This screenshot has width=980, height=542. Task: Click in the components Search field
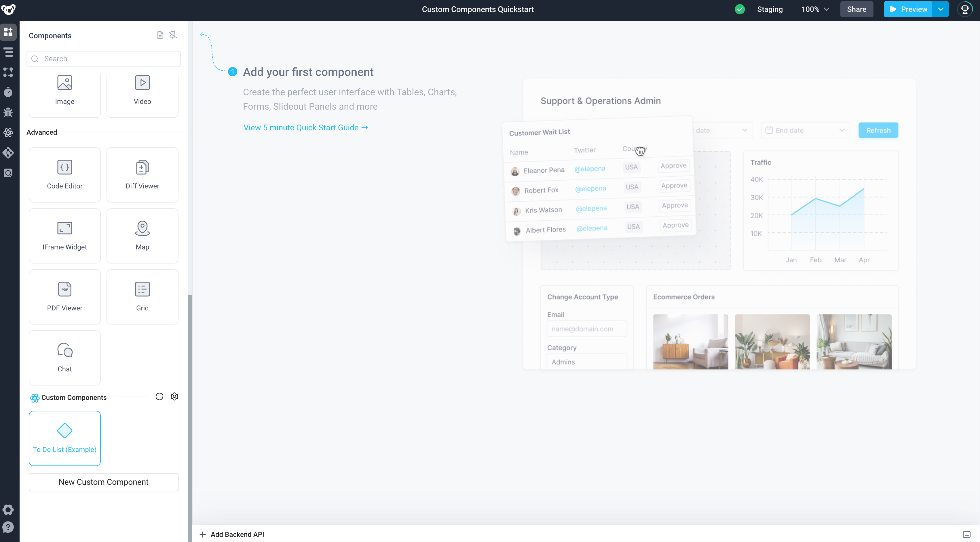click(x=103, y=59)
